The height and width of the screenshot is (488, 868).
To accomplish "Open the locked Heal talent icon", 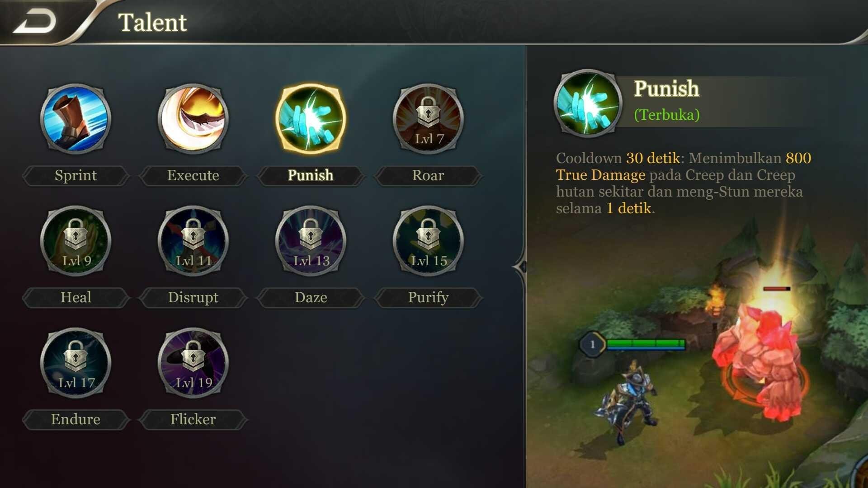I will point(75,241).
